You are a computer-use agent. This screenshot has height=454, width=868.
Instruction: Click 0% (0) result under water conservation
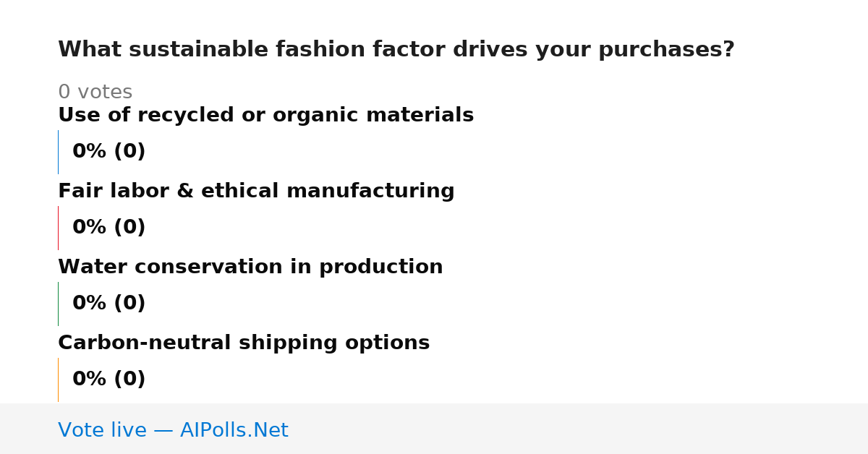coord(109,304)
